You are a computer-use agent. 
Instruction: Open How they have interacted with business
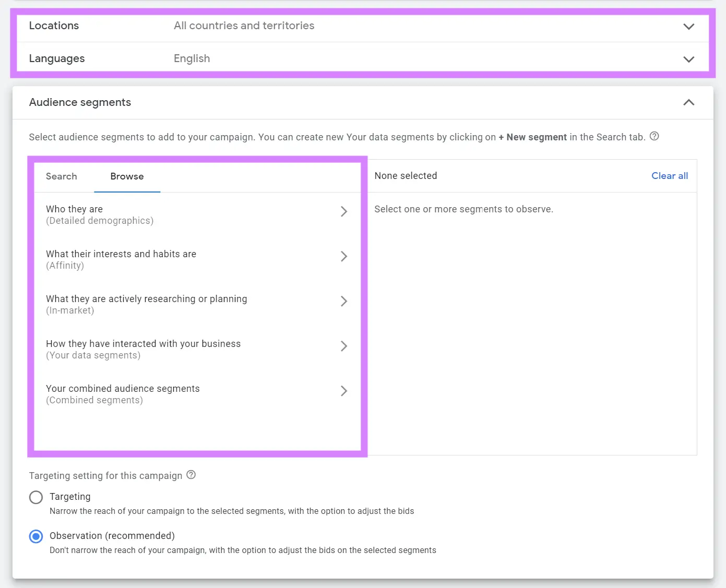coord(197,349)
